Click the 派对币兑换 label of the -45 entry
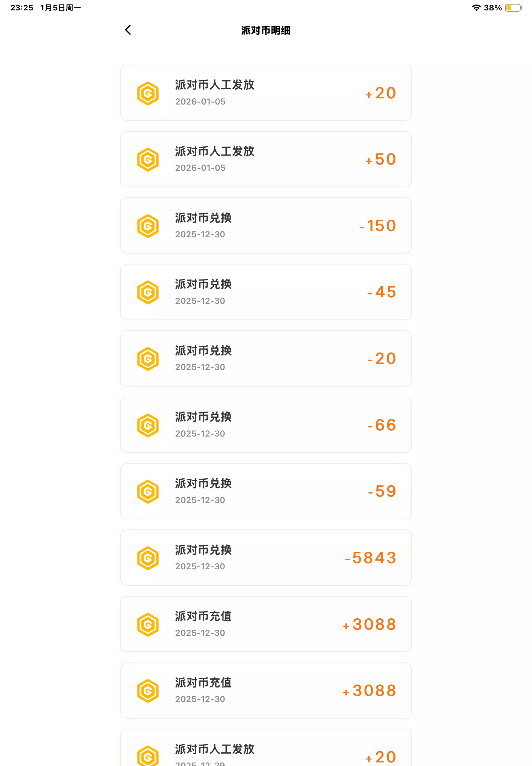 (x=203, y=284)
